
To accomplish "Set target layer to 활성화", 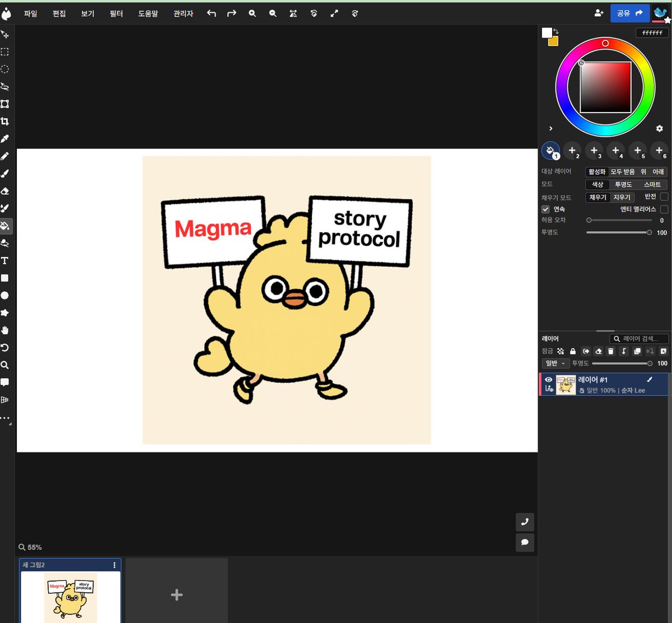I will point(597,172).
